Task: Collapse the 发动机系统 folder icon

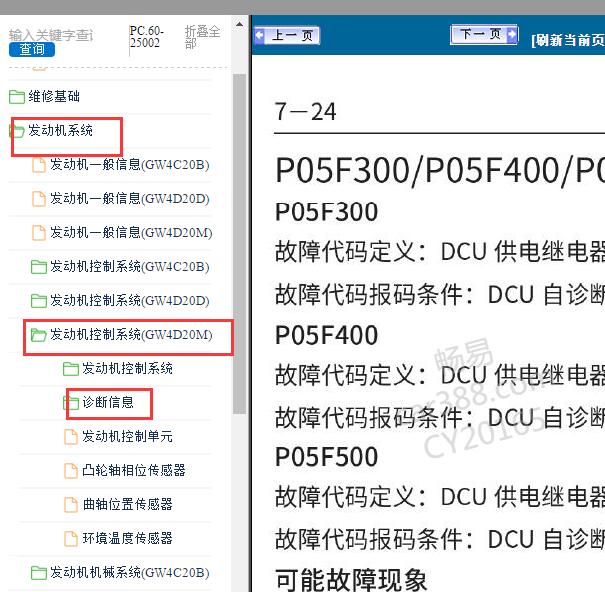Action: (17, 131)
